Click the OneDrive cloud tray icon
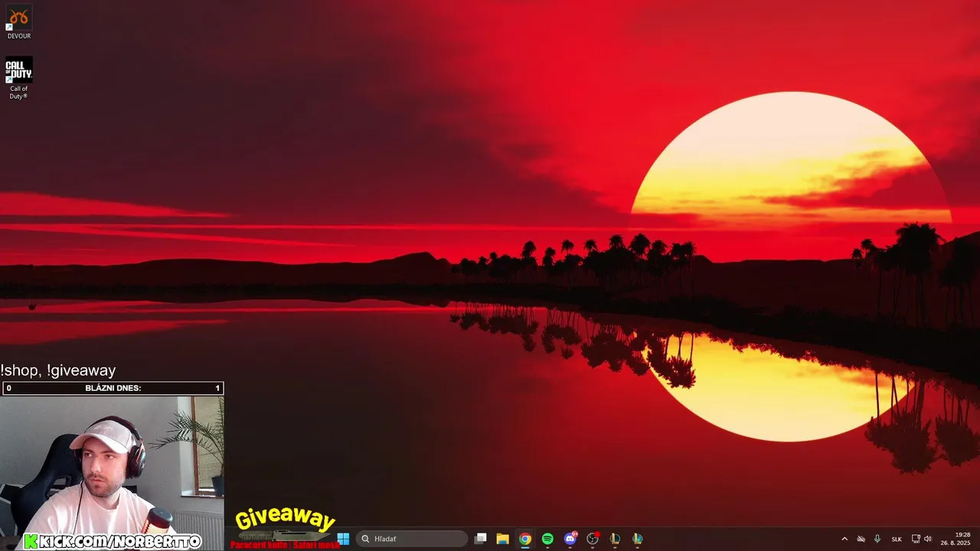This screenshot has width=980, height=551. pos(861,539)
